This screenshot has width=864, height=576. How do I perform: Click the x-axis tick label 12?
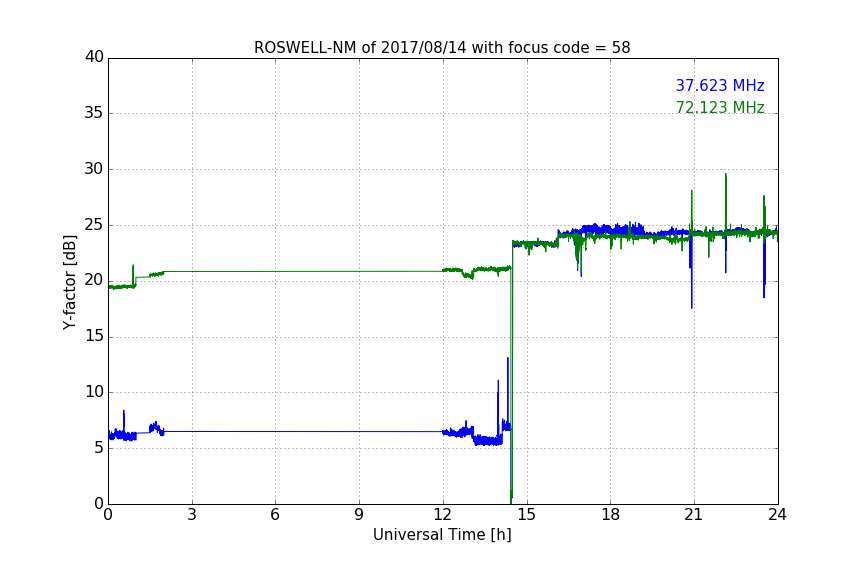[443, 515]
